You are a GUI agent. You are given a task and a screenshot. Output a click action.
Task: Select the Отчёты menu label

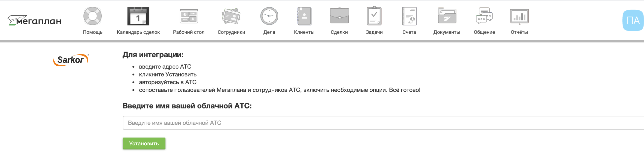point(519,32)
